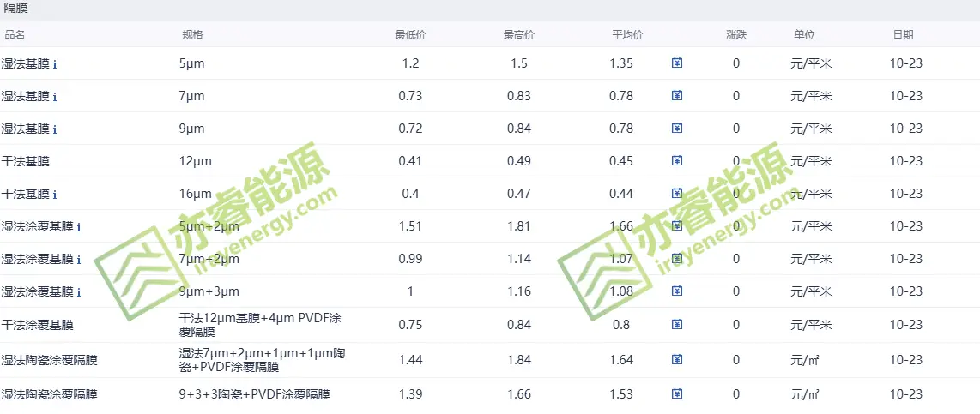The image size is (980, 414).
Task: Open info icon for 5μm+2μm 湿法涂覆基膜
Action: 79,227
